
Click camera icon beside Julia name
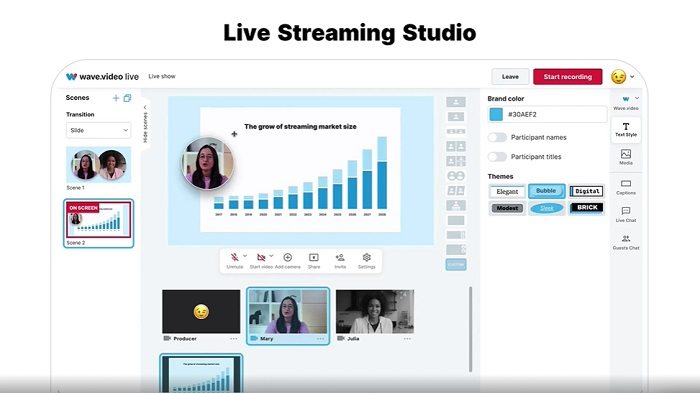pyautogui.click(x=341, y=339)
